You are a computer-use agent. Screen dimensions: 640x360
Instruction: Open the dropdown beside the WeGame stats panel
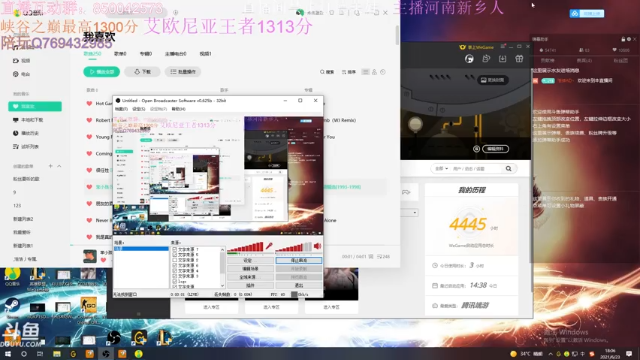(415, 213)
